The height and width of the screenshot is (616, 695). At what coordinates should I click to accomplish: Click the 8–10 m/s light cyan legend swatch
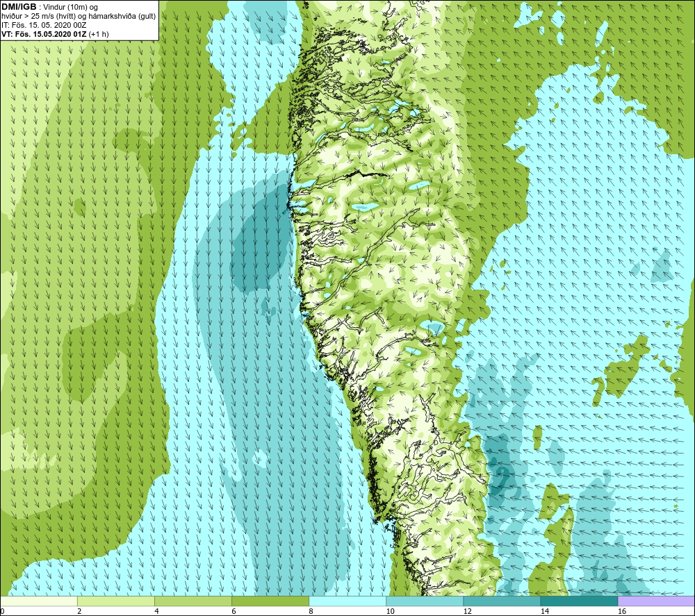[347, 601]
